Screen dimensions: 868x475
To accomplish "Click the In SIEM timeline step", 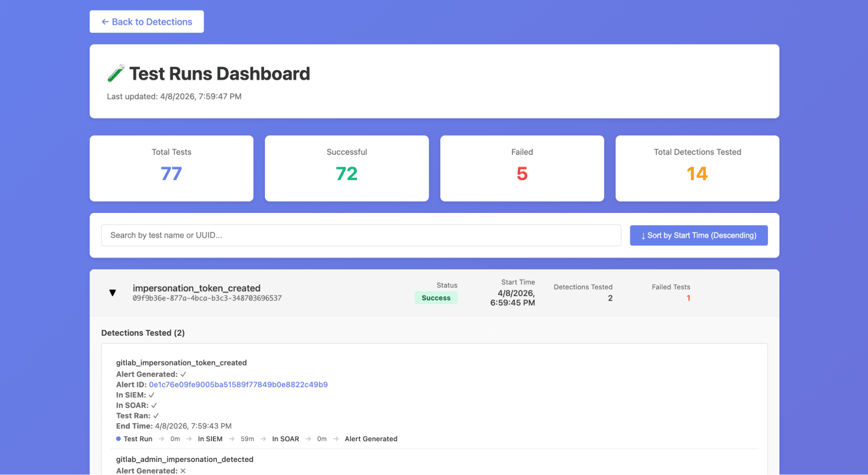I will pos(210,439).
